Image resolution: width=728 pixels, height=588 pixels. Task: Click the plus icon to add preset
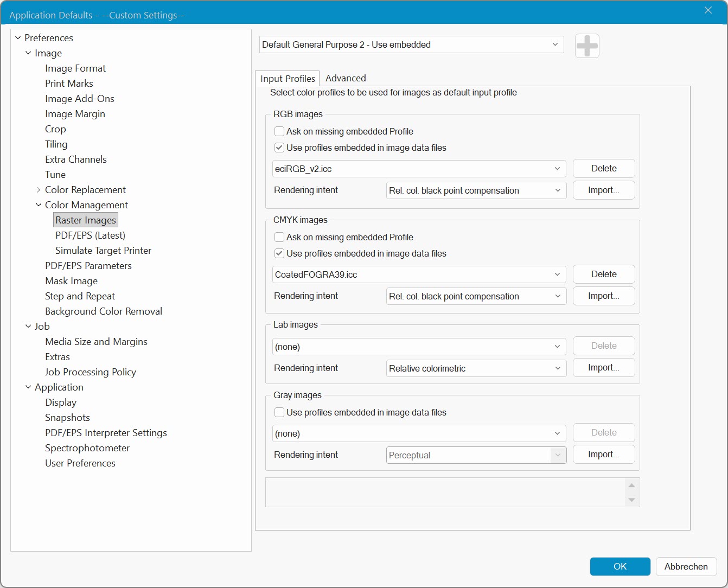click(587, 46)
